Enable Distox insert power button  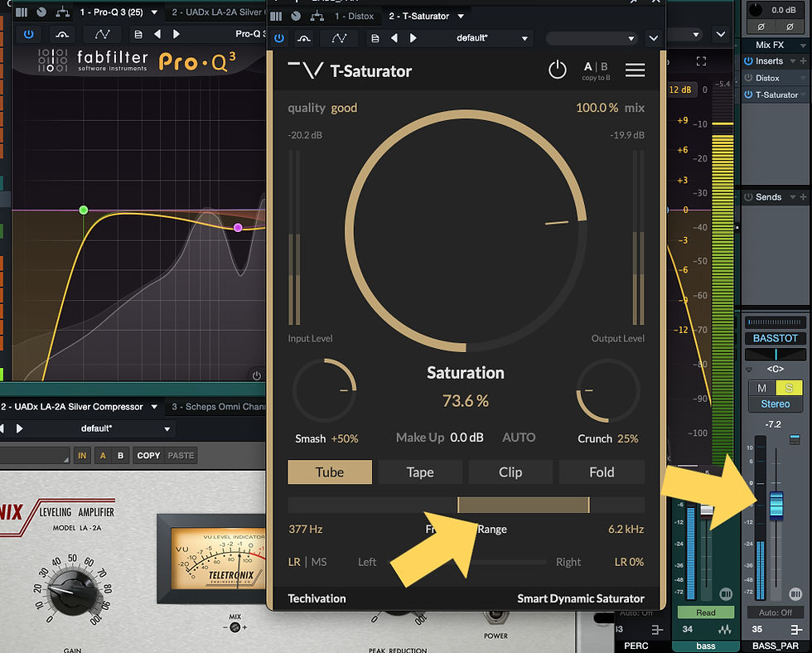747,78
